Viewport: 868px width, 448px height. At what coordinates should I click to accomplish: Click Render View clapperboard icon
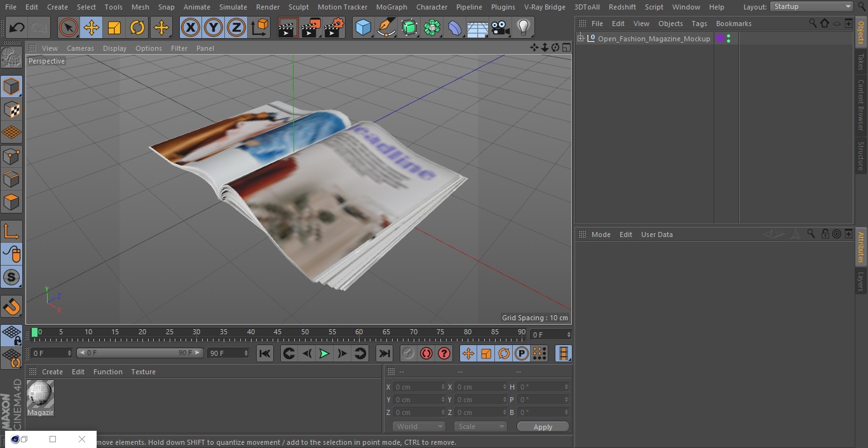(288, 27)
